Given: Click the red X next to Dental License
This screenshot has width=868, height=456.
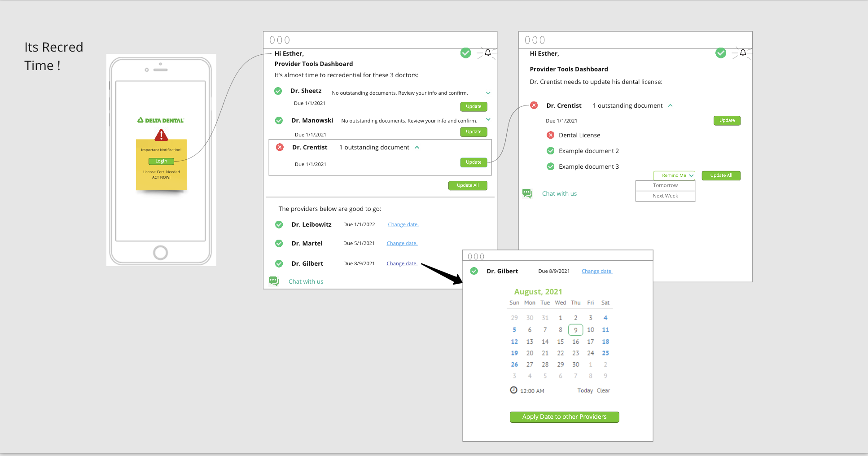Looking at the screenshot, I should click(x=551, y=135).
